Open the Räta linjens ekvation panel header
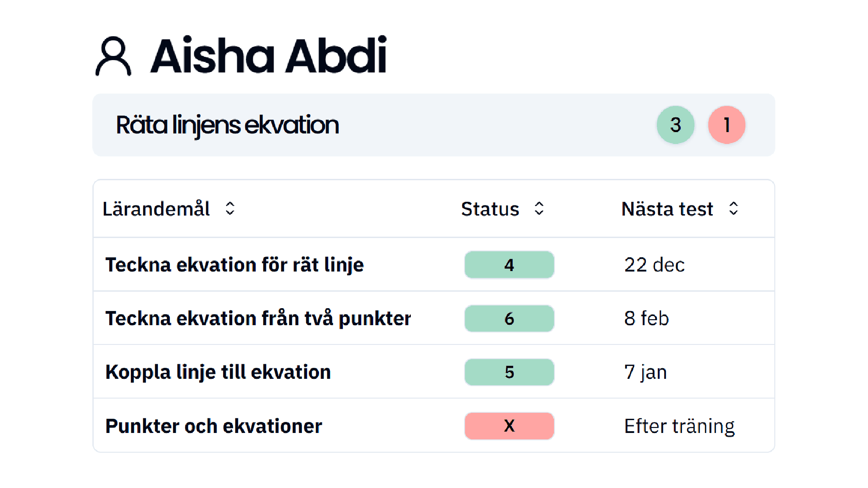Screen dimensions: 868x488 [x=228, y=125]
